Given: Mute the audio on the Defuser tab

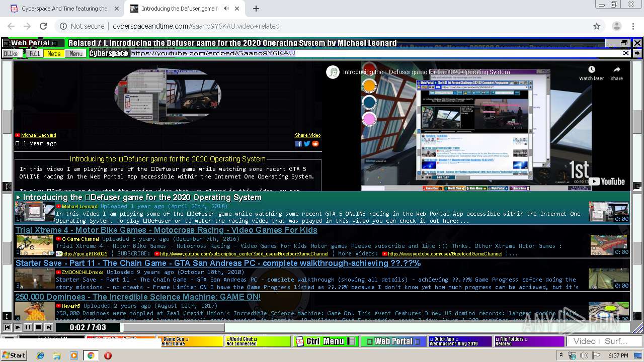Looking at the screenshot, I should (226, 9).
